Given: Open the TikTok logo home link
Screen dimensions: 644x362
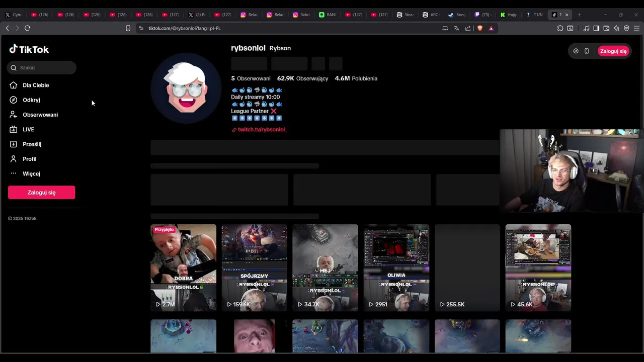Looking at the screenshot, I should tap(29, 49).
